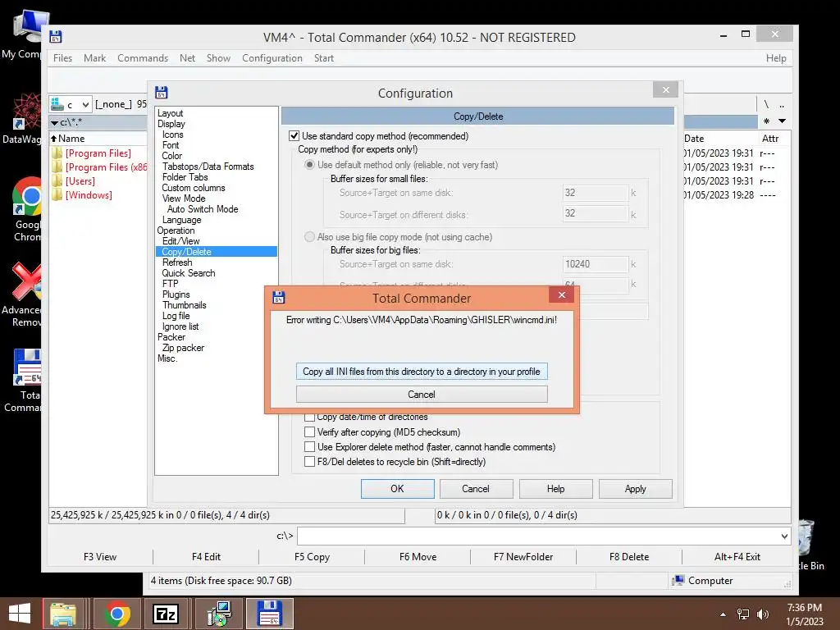The height and width of the screenshot is (630, 840).
Task: Select Quick Search in configuration tree
Action: point(189,272)
